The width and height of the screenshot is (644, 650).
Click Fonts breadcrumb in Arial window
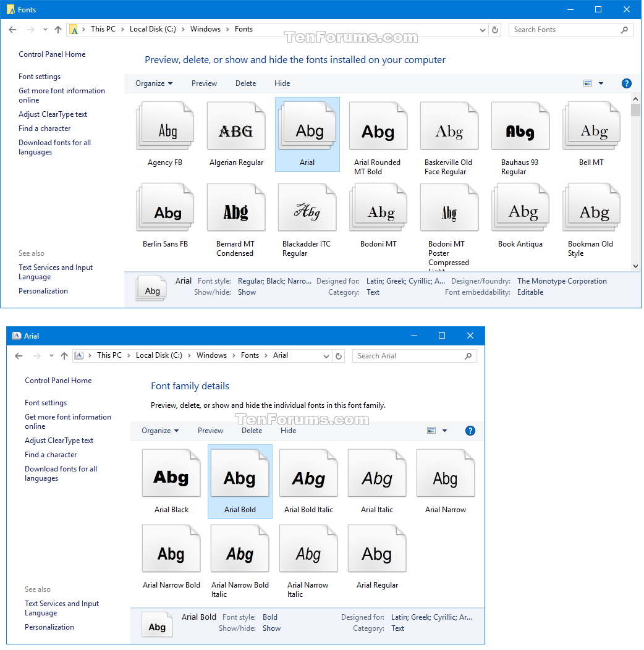[250, 355]
